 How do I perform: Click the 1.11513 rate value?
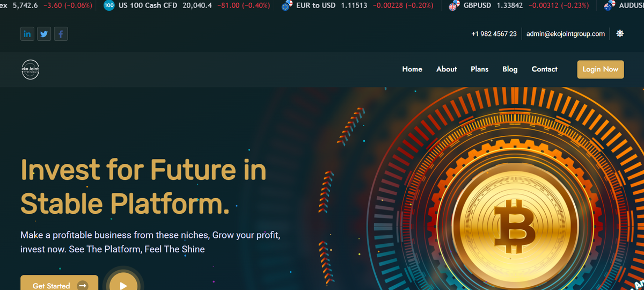pyautogui.click(x=355, y=6)
